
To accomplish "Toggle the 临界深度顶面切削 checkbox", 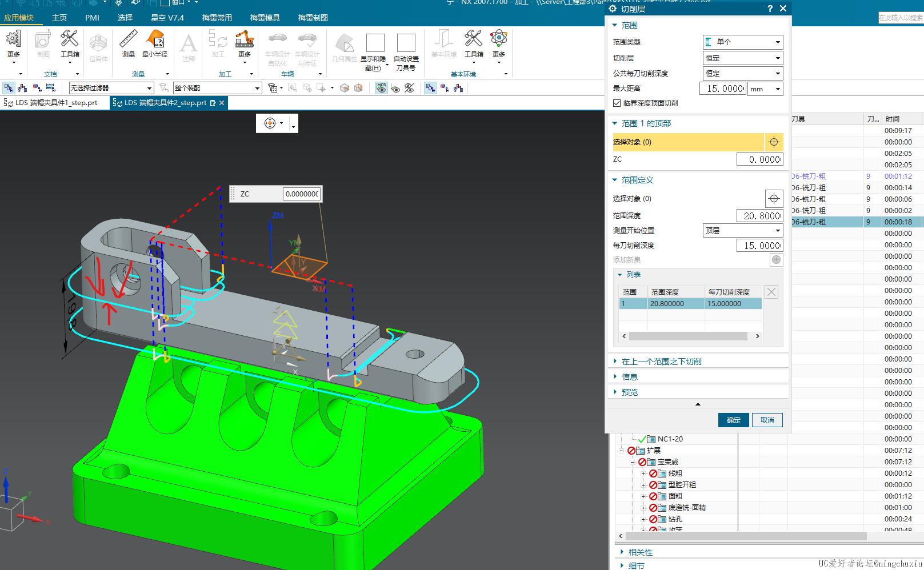I will tap(617, 103).
